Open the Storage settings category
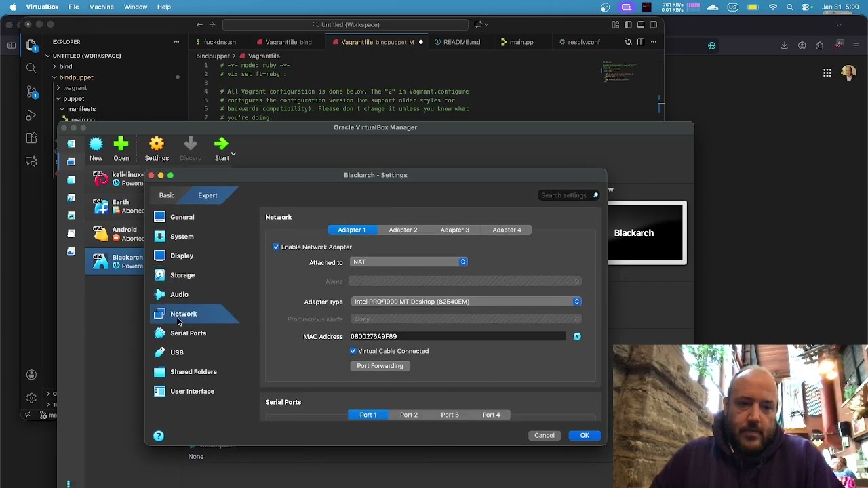This screenshot has width=868, height=488. point(182,275)
